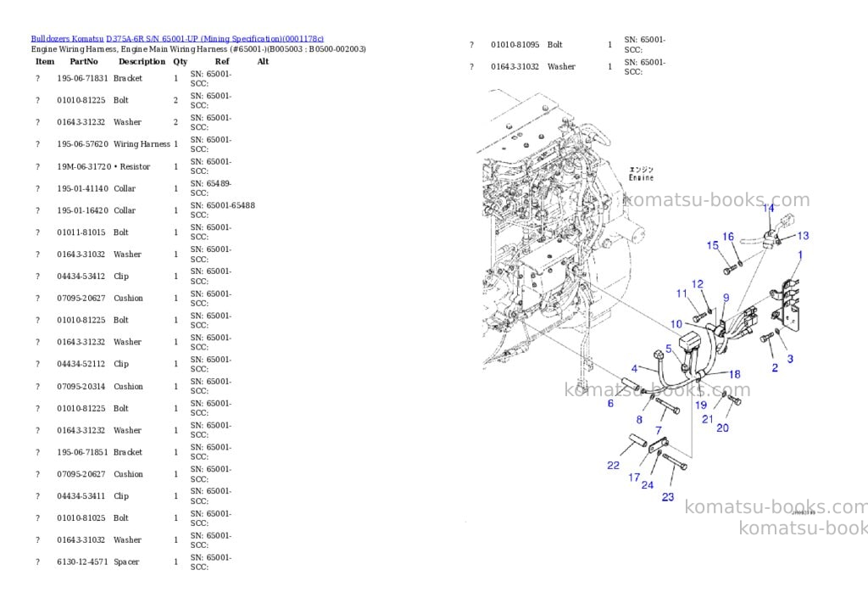Select the Wiring Harness description cell
The height and width of the screenshot is (615, 868).
(x=142, y=144)
